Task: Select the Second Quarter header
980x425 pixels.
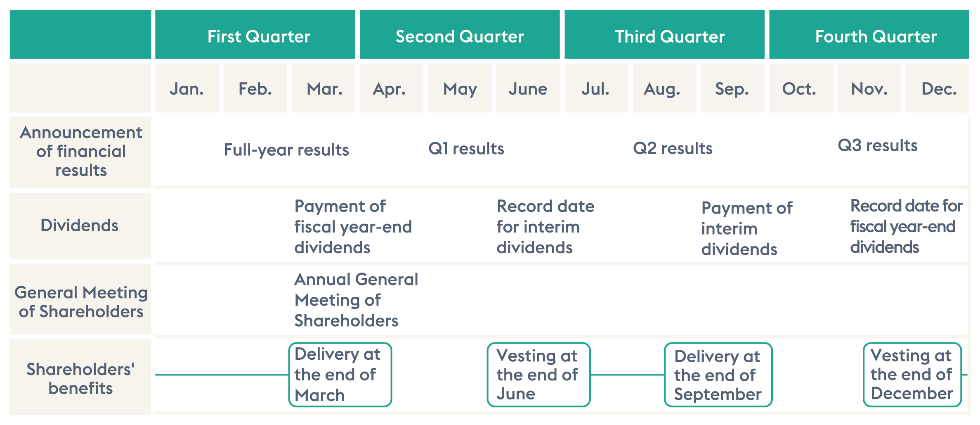Action: point(460,35)
